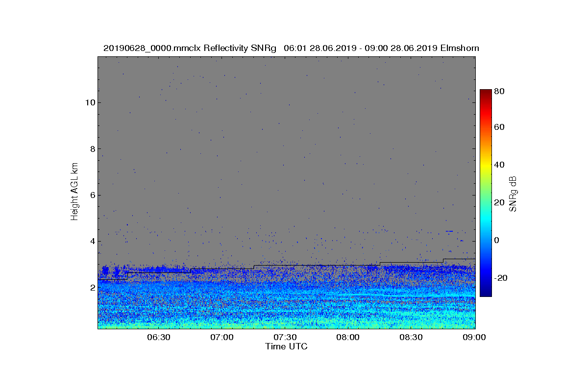Click the colorbar value 60
588x392 pixels.
500,127
